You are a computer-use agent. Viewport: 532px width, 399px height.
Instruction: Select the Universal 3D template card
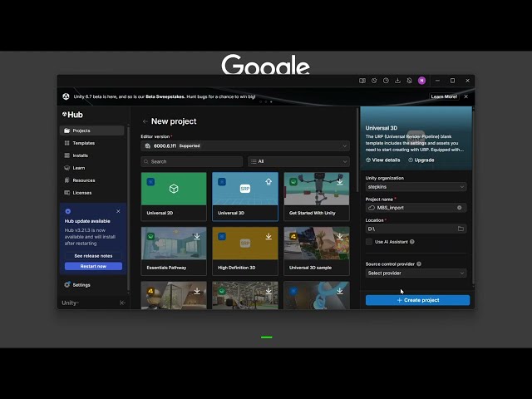click(x=245, y=196)
